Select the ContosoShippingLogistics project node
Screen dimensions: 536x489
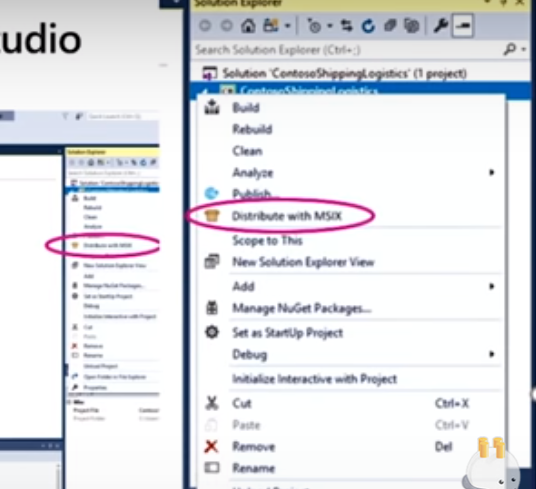[309, 91]
